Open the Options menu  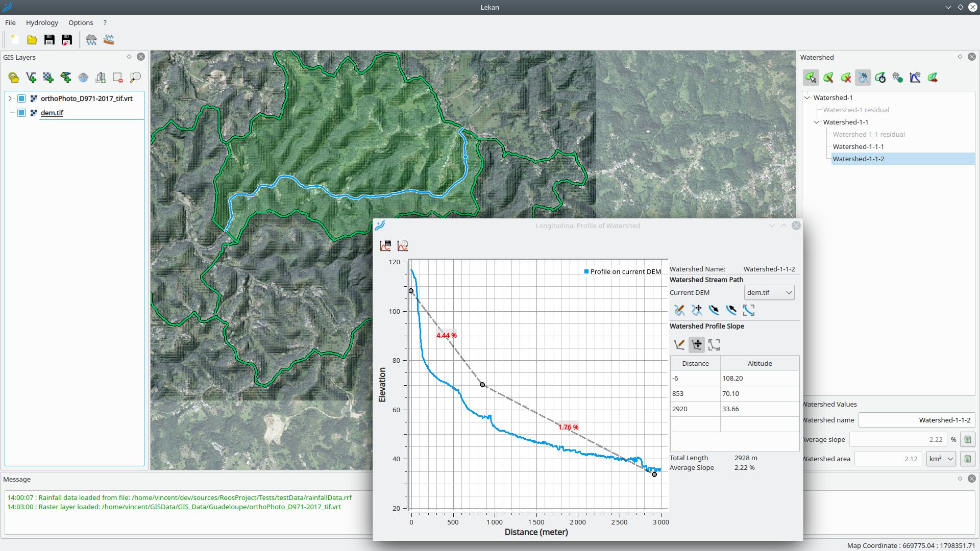81,22
